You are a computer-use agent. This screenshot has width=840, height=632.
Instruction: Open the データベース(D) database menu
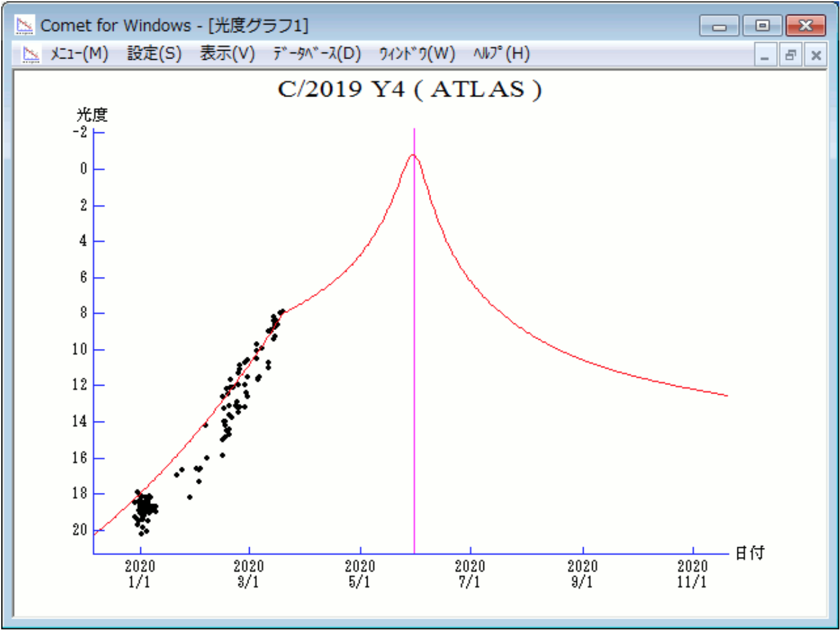point(317,54)
